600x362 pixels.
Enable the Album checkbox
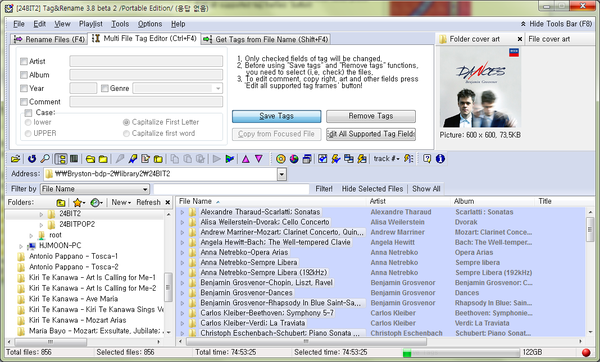point(24,75)
